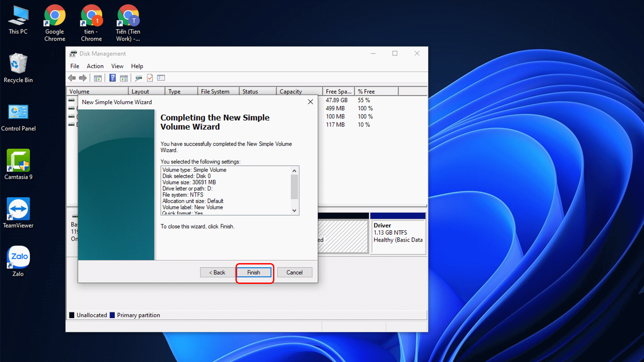Click the Back arrow toolbar icon

(72, 78)
